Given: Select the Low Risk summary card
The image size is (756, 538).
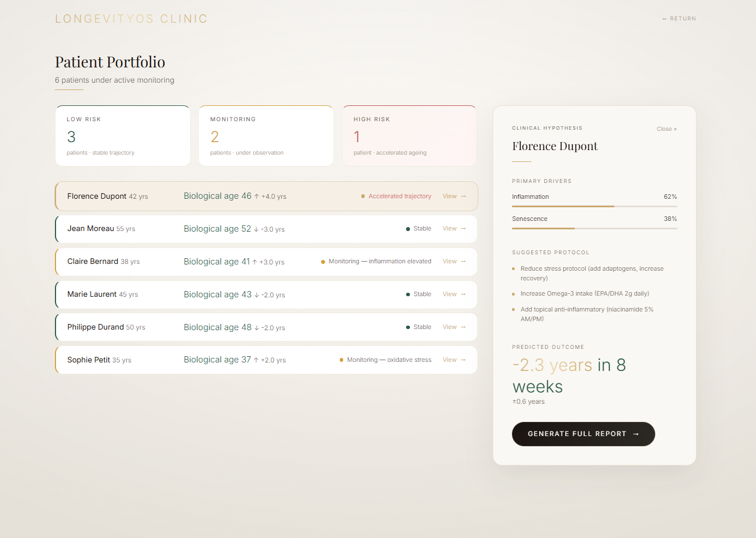Looking at the screenshot, I should pos(123,136).
